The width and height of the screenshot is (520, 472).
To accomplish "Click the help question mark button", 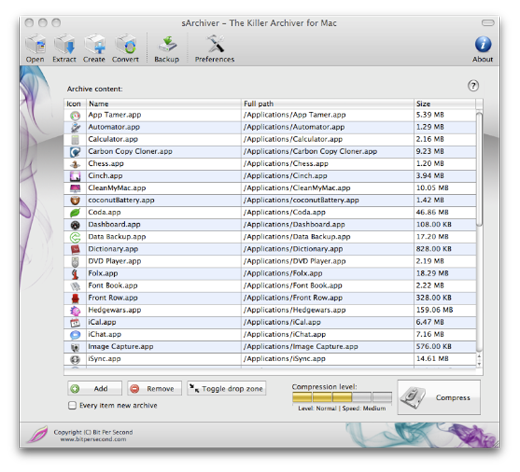I will 473,86.
